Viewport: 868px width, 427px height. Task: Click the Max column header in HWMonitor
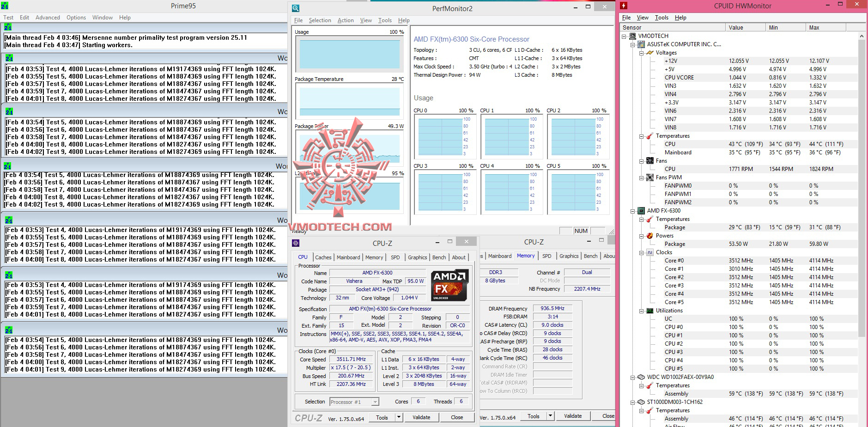click(x=826, y=28)
